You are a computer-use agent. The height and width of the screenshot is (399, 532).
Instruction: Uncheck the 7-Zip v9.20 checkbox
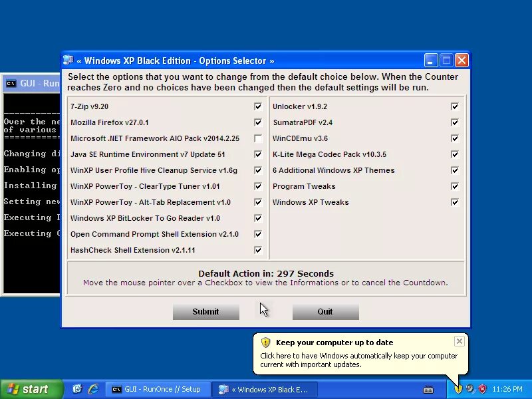(x=258, y=106)
